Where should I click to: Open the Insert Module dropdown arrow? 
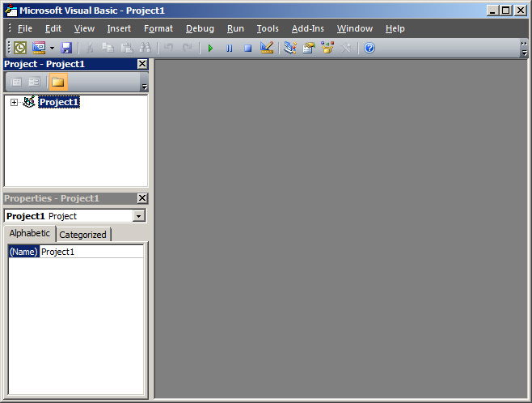click(x=52, y=49)
